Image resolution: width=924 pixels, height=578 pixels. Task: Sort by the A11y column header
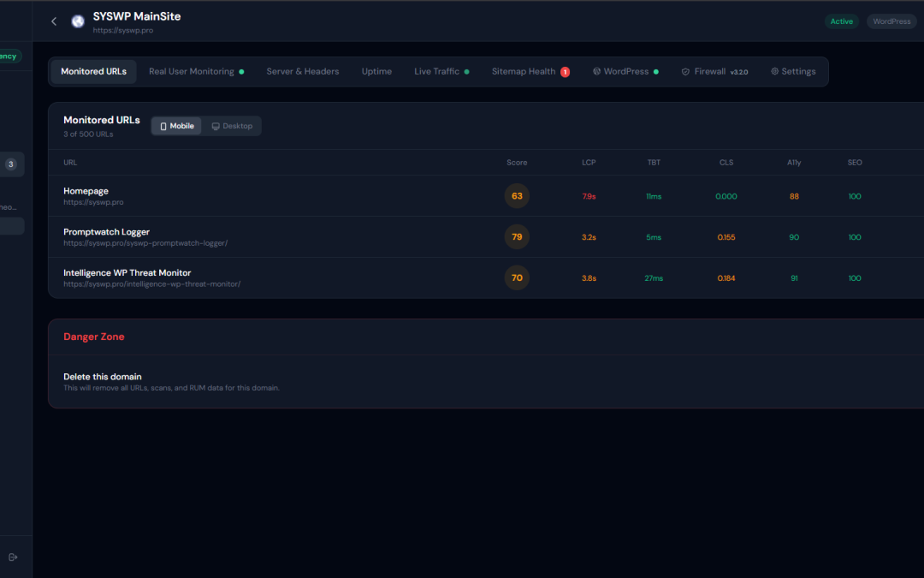click(x=794, y=163)
